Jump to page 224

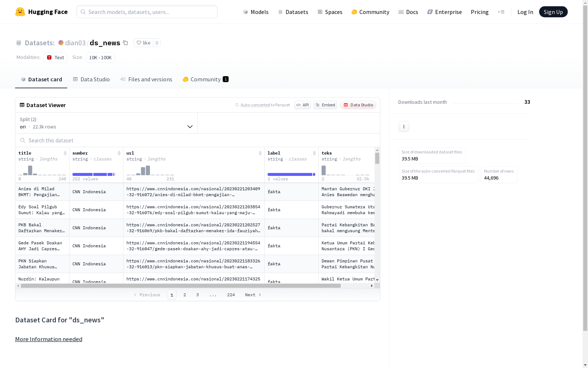pyautogui.click(x=231, y=295)
